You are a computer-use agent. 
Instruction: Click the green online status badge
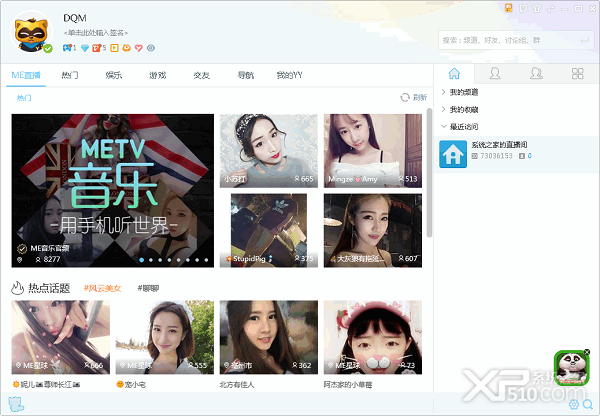coord(48,49)
